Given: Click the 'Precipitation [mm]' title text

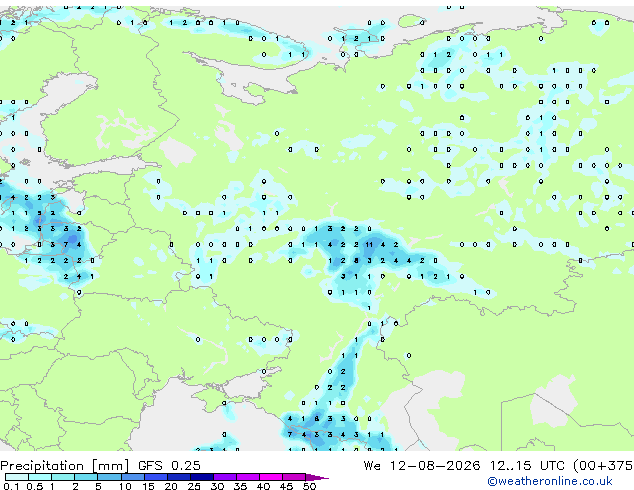Looking at the screenshot, I should [x=65, y=466].
